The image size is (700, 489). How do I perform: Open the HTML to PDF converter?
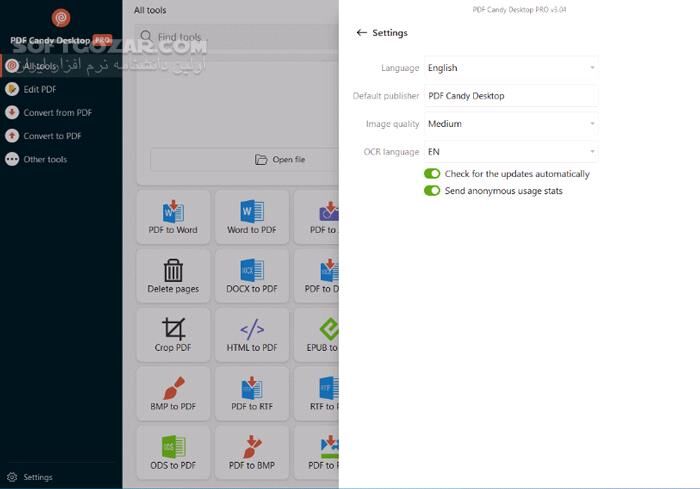tap(251, 334)
